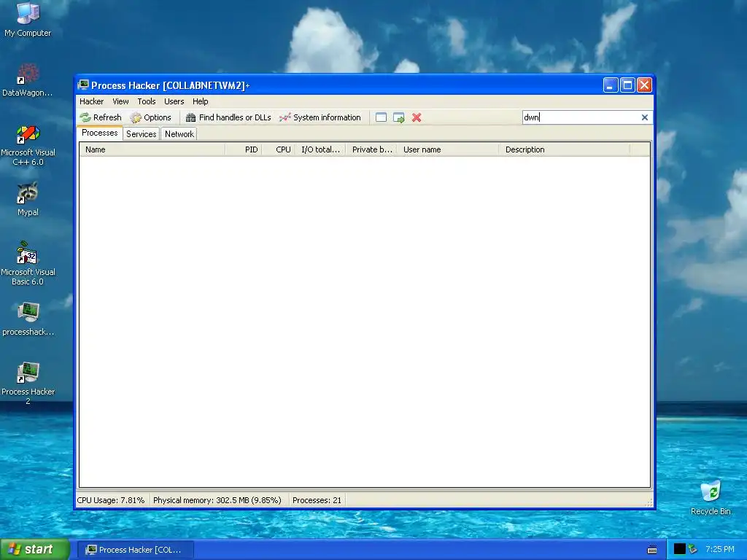Screen dimensions: 747x560
Task: Select the DataWagon desktop shortcut
Action: click(x=28, y=79)
